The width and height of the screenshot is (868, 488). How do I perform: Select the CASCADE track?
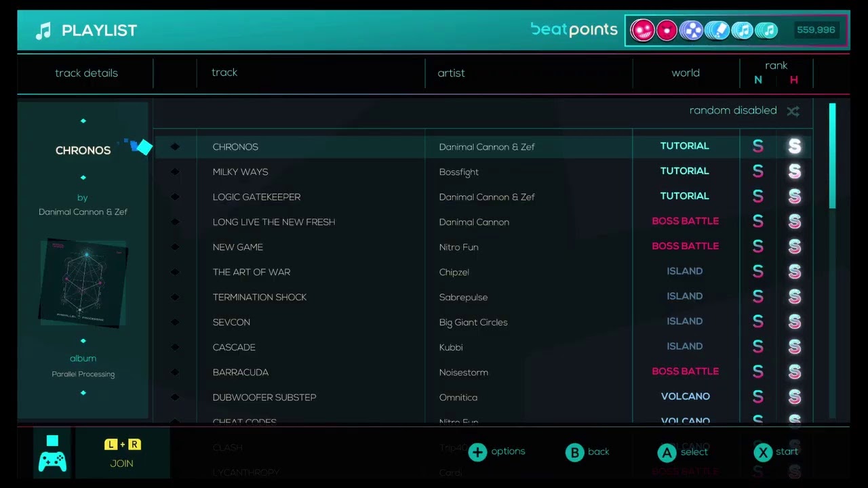click(483, 348)
